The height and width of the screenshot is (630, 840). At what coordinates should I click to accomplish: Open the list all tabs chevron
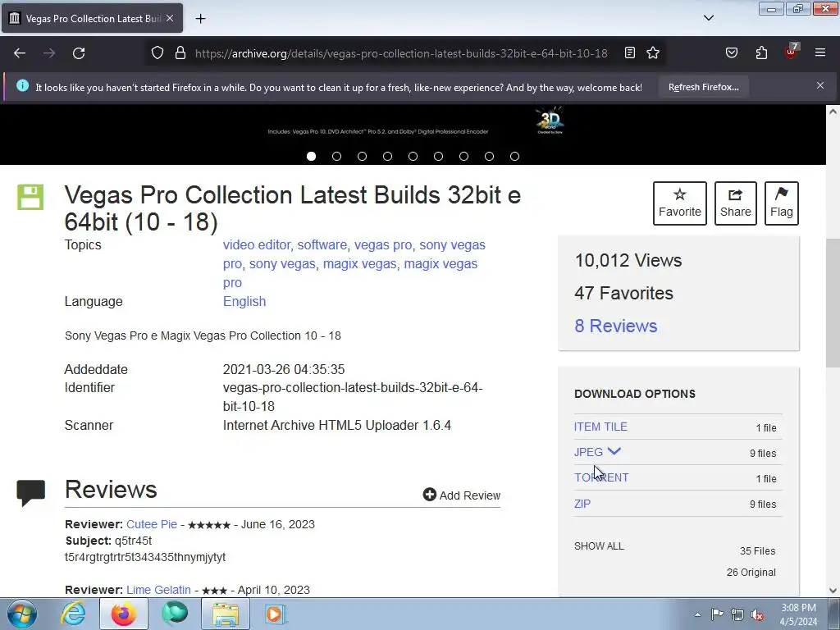pyautogui.click(x=709, y=18)
